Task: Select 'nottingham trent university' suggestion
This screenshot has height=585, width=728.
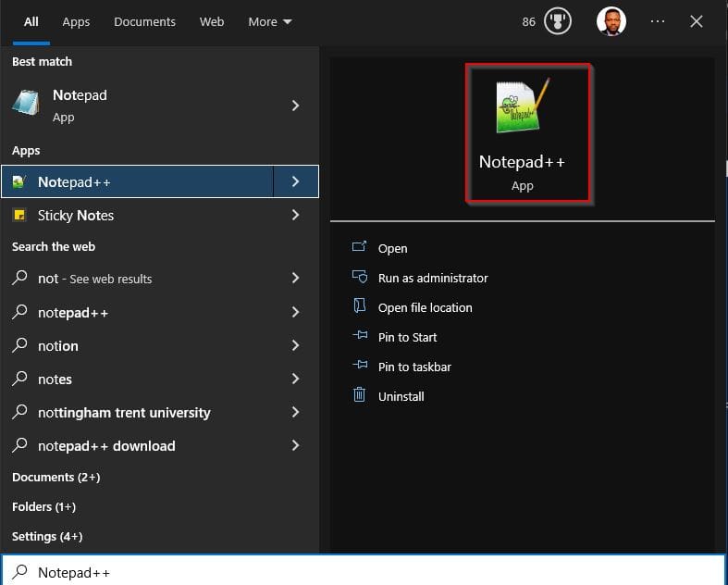Action: pos(124,413)
